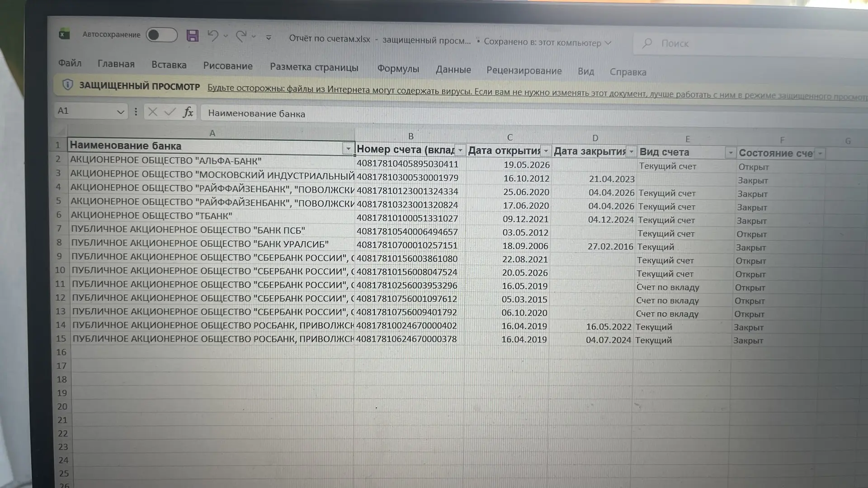Select the closing date 27.02.2016 cell

[592, 247]
